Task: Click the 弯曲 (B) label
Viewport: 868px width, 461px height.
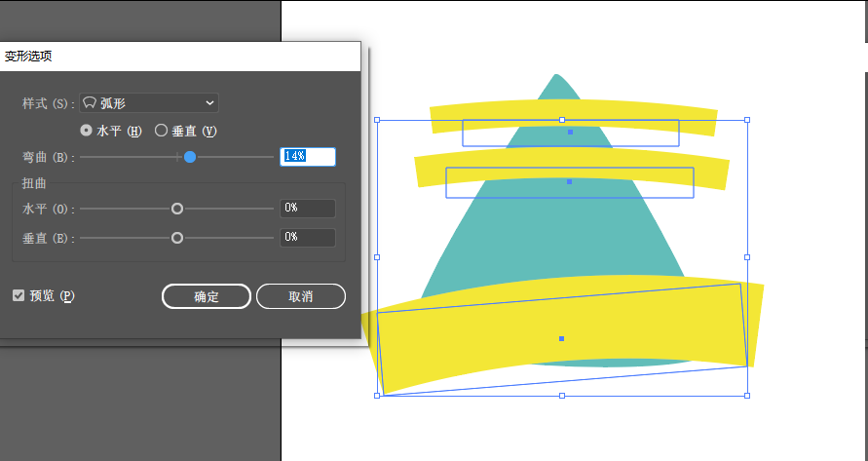Action: click(48, 157)
